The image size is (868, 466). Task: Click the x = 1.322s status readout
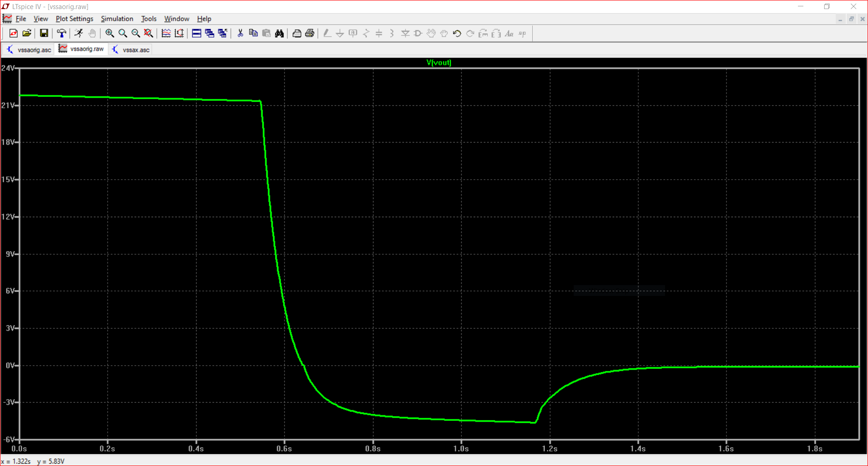point(16,461)
